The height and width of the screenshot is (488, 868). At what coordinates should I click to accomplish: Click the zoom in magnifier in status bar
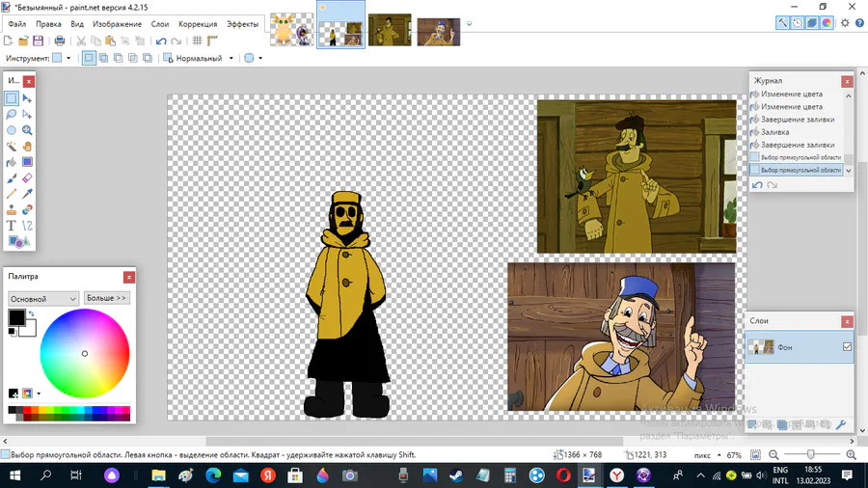tap(852, 455)
